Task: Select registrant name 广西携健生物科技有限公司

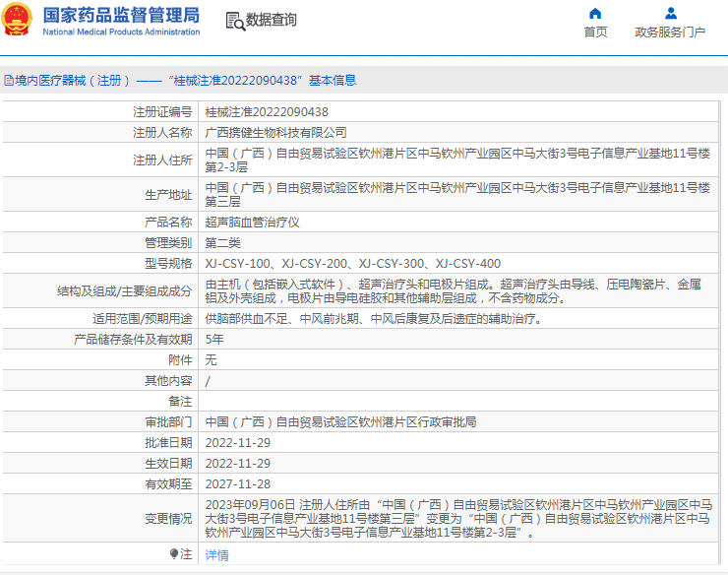Action: click(275, 133)
